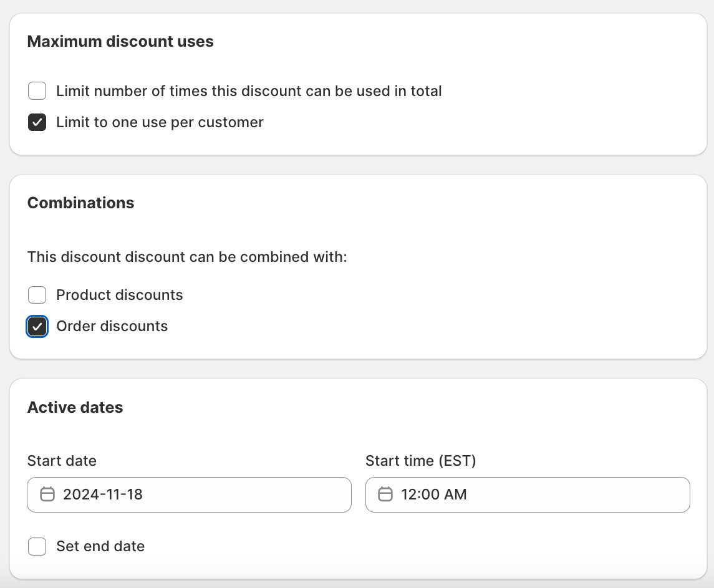The image size is (714, 588).
Task: Click the 'Active dates' section heading
Action: 75,408
